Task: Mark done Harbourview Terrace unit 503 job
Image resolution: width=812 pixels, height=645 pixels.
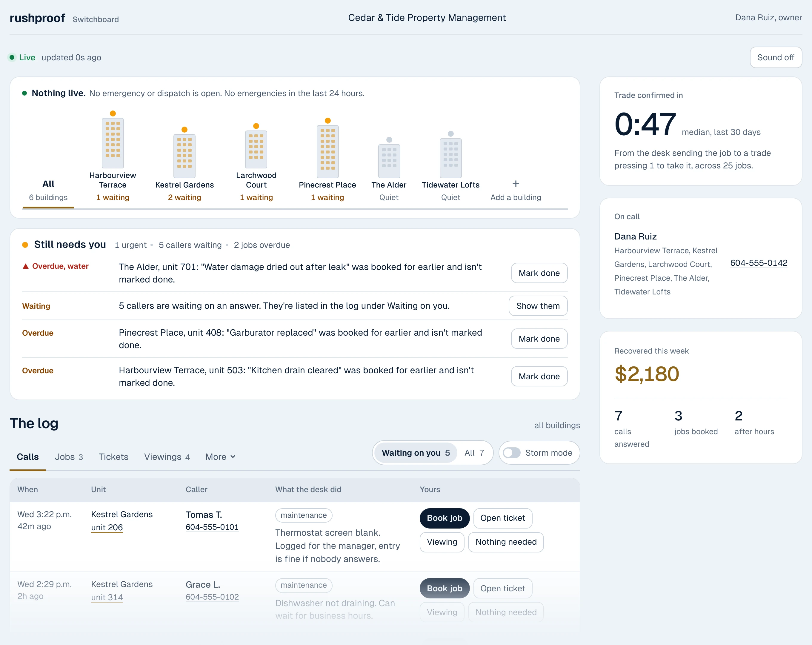Action: pos(539,376)
